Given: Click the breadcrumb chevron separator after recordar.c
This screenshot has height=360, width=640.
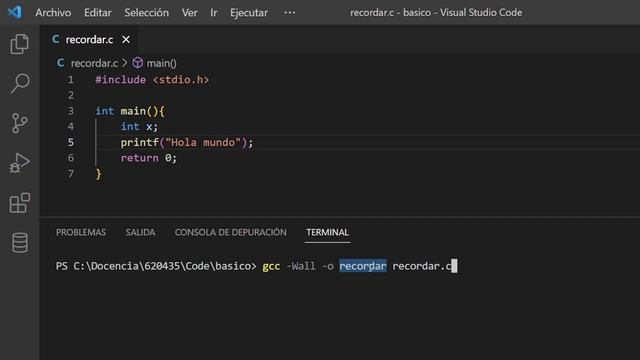Looking at the screenshot, I should [125, 63].
